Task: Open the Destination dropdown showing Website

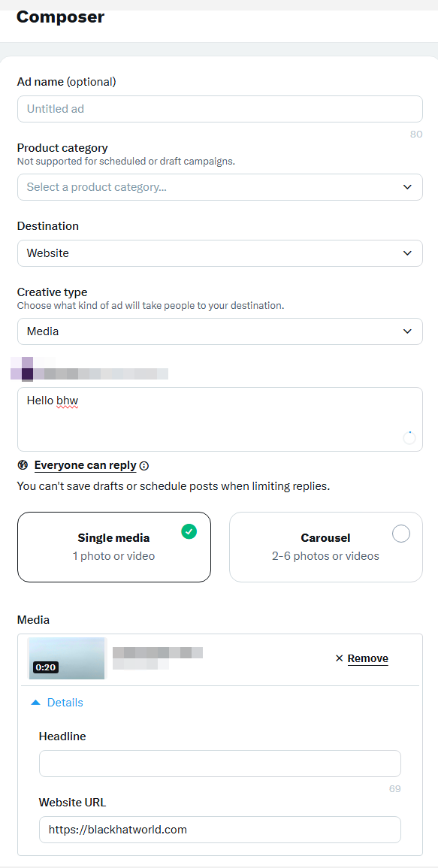Action: pyautogui.click(x=220, y=253)
